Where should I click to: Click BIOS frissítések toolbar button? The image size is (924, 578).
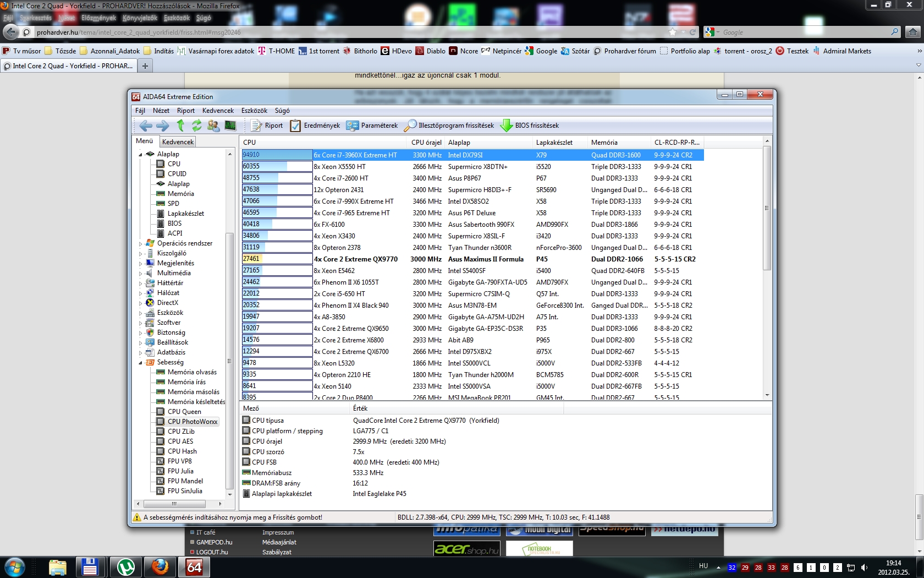[530, 126]
